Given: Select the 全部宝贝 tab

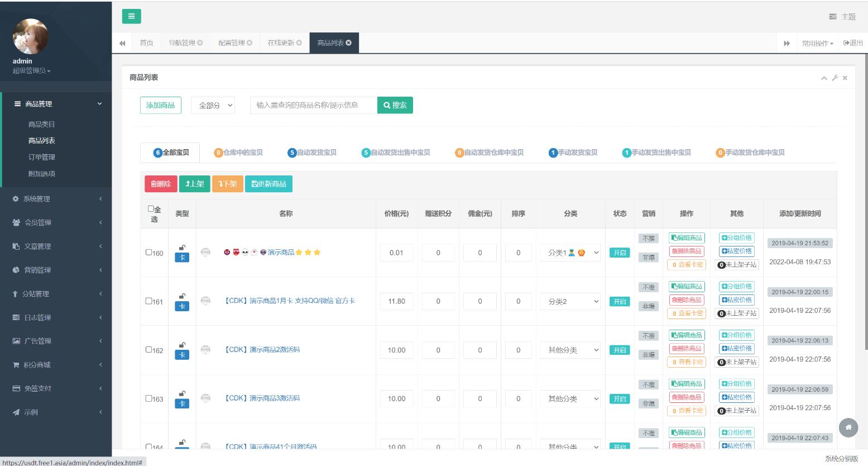Looking at the screenshot, I should click(x=171, y=153).
